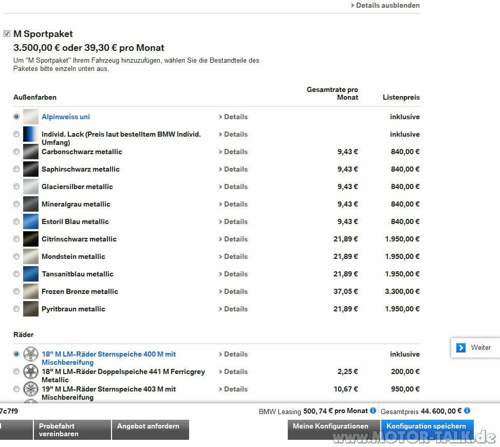Pick the Alpinweiss uni color swatch
500x447 pixels.
pos(31,117)
